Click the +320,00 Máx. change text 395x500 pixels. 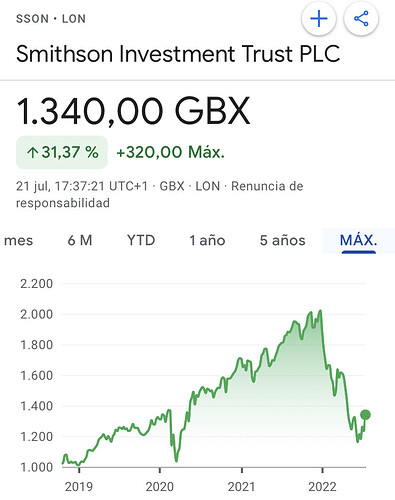click(170, 152)
